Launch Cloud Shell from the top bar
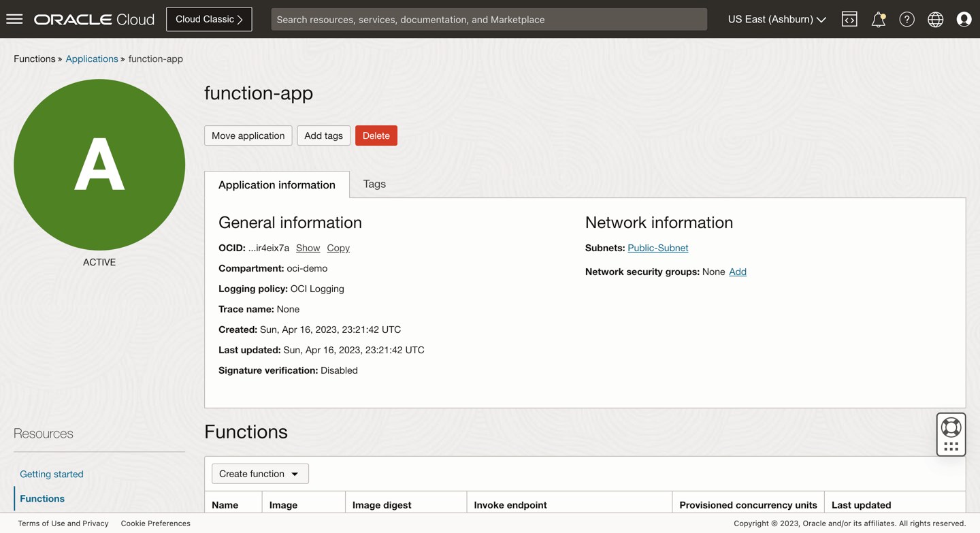980x533 pixels. coord(849,18)
